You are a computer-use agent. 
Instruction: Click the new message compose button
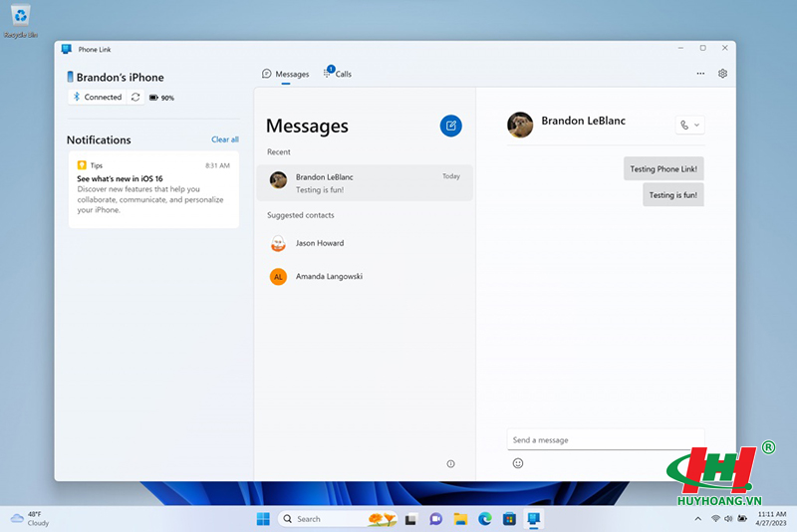450,126
